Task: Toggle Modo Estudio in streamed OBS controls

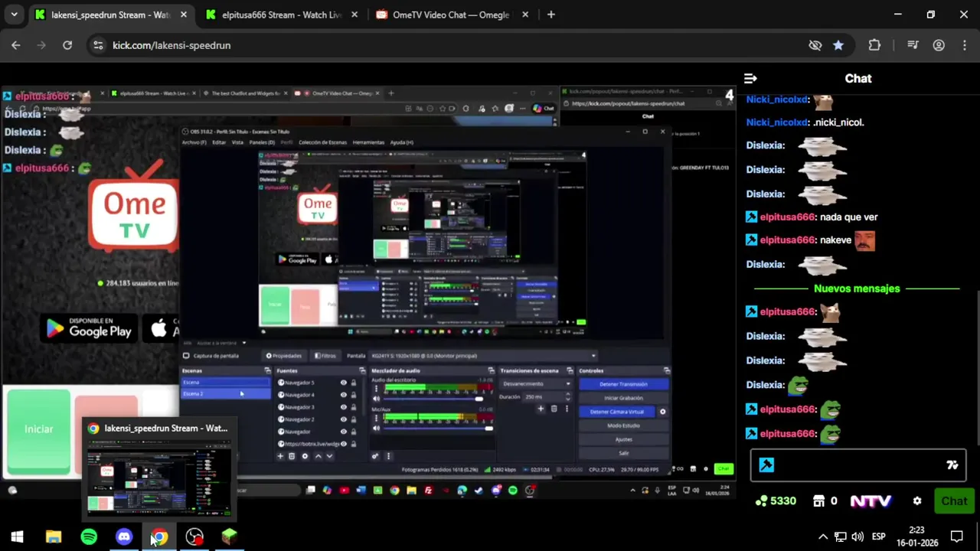Action: click(x=623, y=425)
